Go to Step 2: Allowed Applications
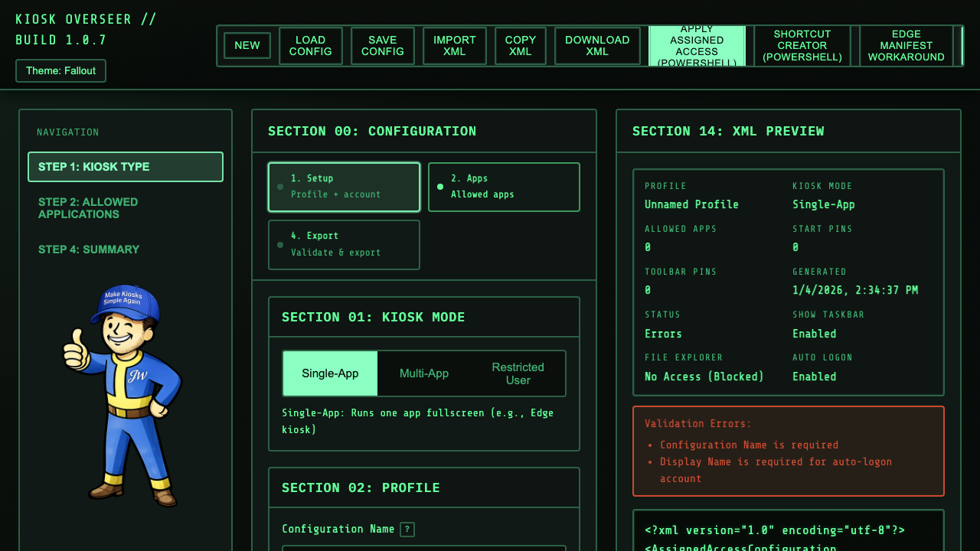The image size is (980, 551). (126, 208)
